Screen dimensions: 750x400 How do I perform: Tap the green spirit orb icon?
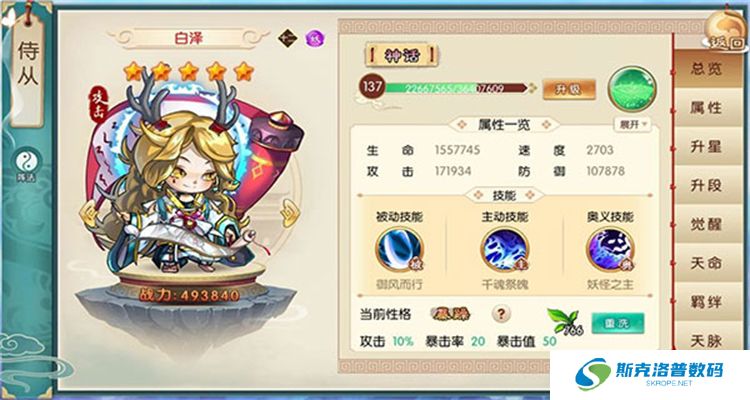(x=632, y=89)
